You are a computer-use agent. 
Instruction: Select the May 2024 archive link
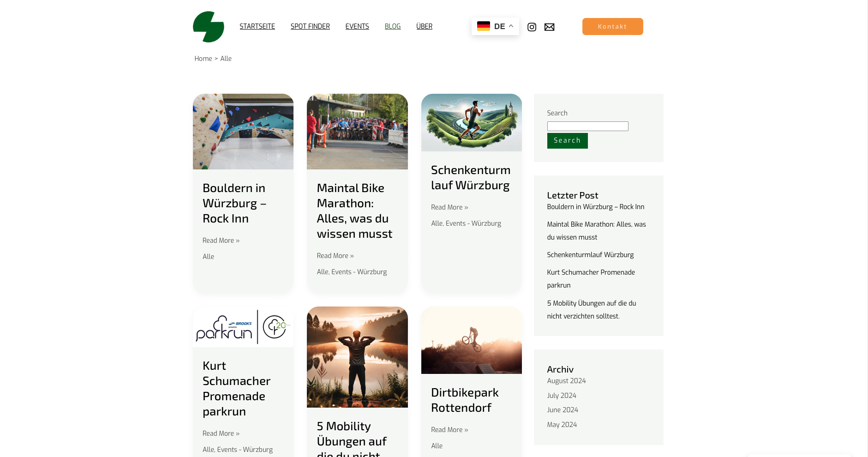[x=562, y=425]
